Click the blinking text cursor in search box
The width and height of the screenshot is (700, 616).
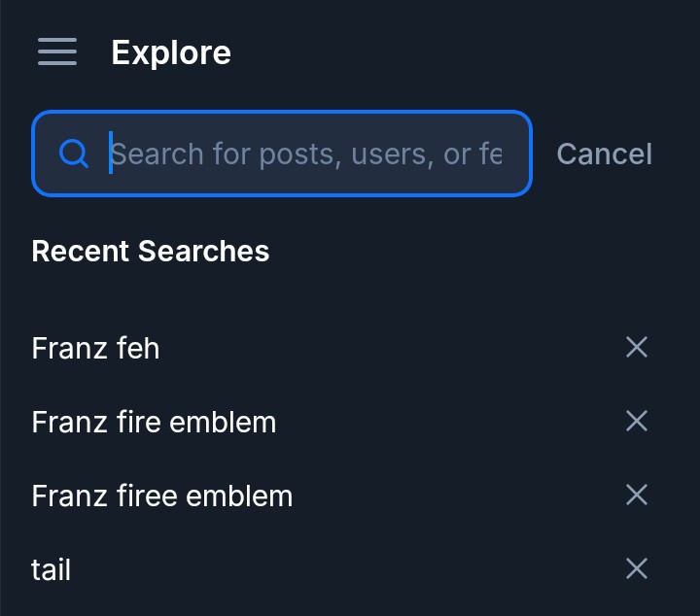tap(111, 154)
